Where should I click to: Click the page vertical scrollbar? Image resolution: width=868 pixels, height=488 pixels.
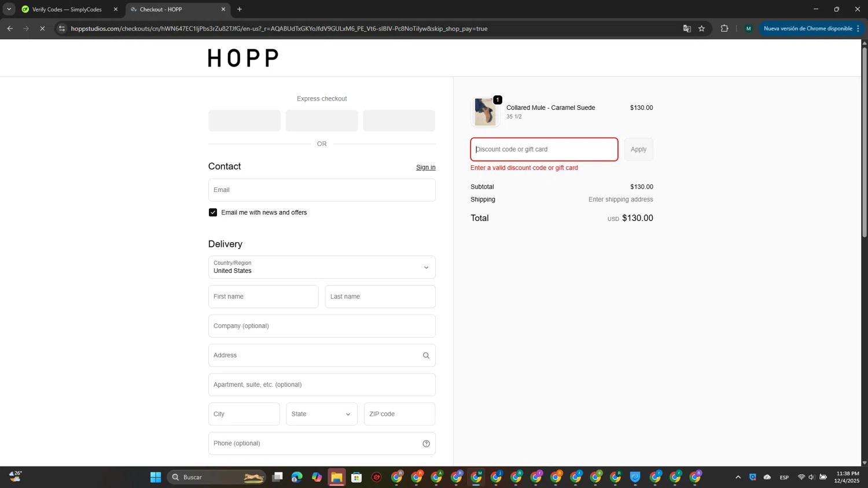coord(865,142)
